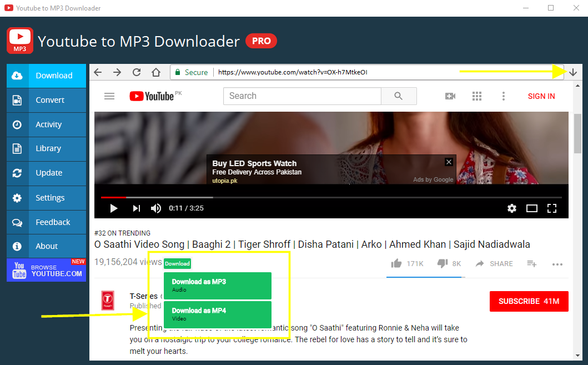Click the T-Series channel avatar
This screenshot has width=588, height=365.
(108, 301)
